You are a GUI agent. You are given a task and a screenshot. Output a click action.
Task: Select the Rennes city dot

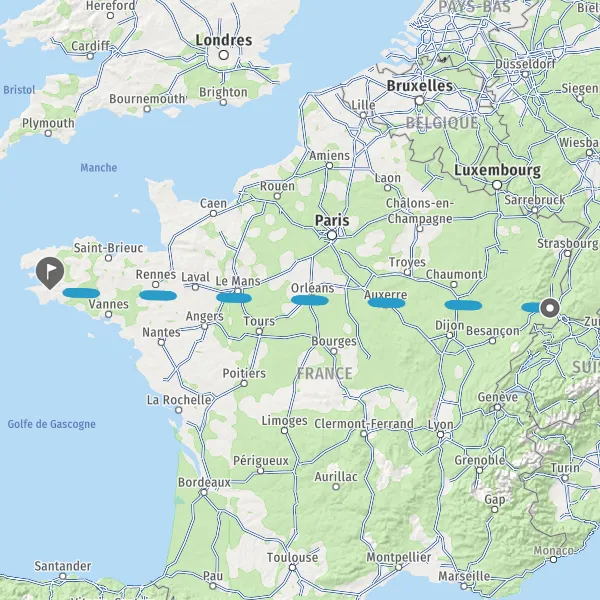[x=155, y=284]
